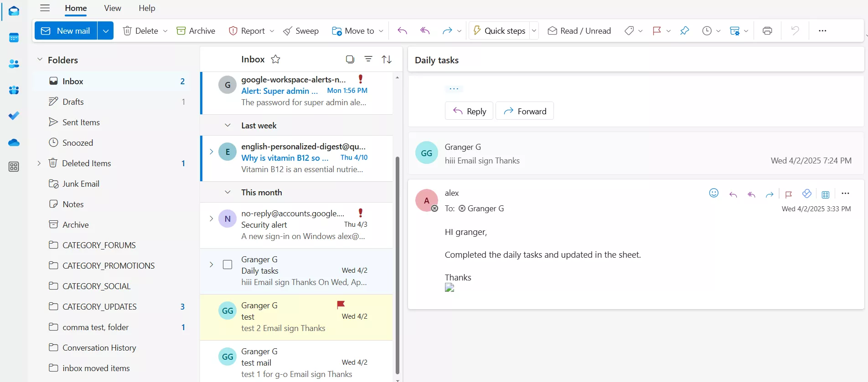This screenshot has width=868, height=382.
Task: Open the Quick steps dropdown arrow
Action: coord(534,31)
